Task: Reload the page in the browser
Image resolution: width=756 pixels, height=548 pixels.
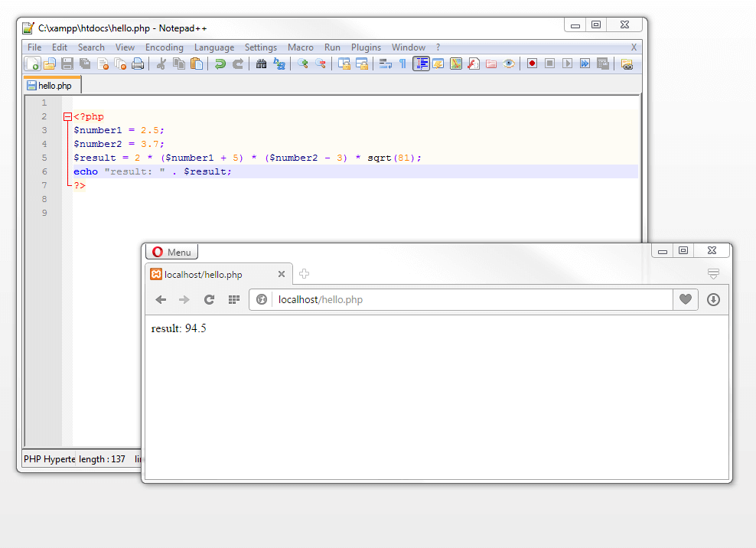Action: [209, 299]
